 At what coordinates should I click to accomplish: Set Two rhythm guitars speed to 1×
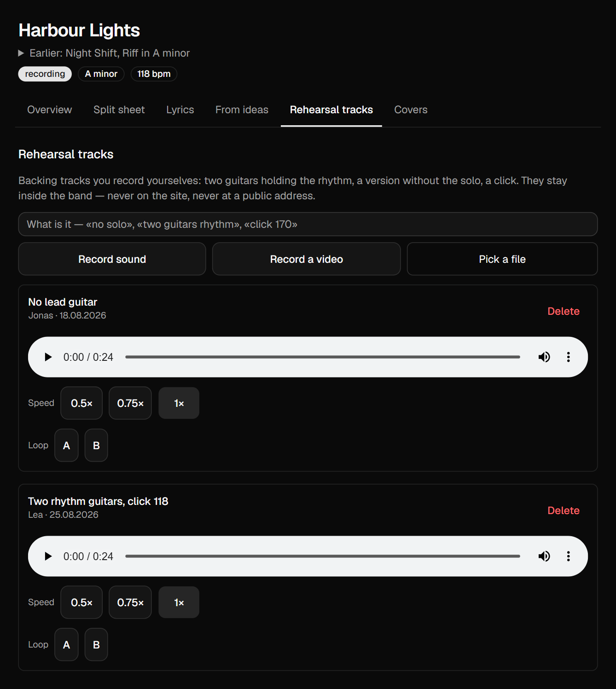(179, 602)
